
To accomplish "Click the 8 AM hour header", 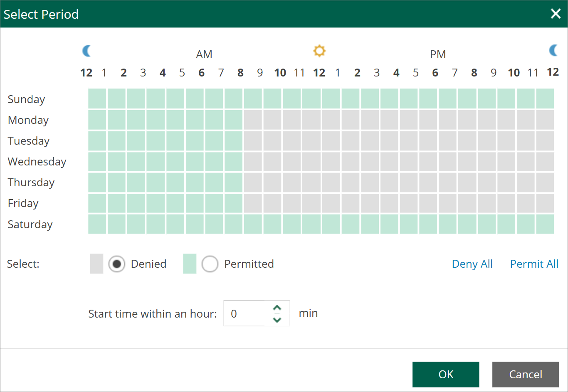I will pos(240,73).
